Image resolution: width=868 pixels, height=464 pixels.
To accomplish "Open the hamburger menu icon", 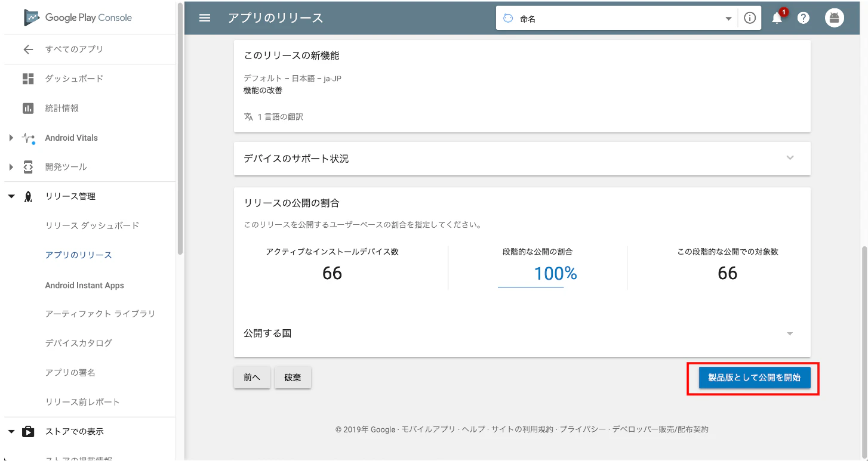I will (205, 18).
